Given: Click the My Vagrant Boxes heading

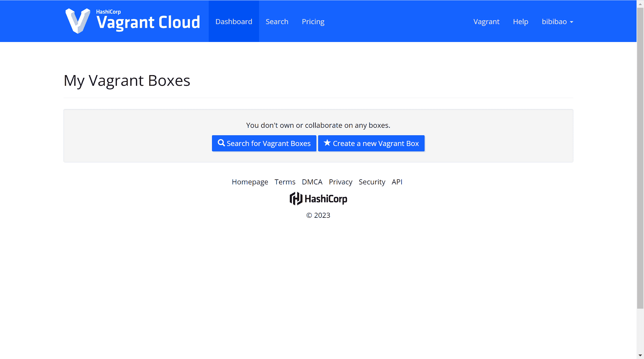Looking at the screenshot, I should (127, 80).
